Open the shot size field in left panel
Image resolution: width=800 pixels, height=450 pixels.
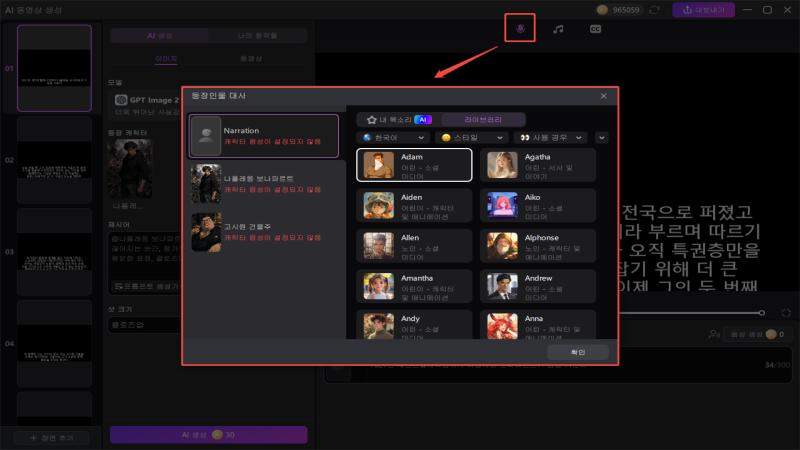click(x=145, y=324)
